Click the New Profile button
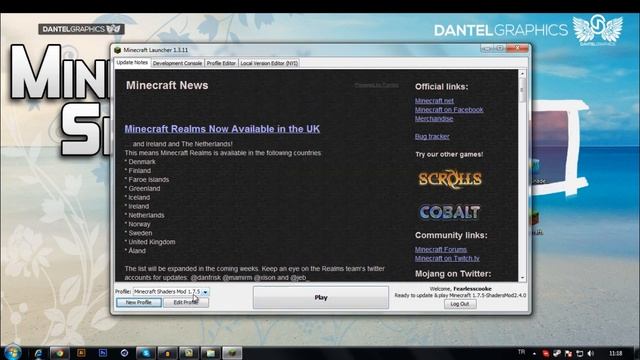 [x=139, y=302]
